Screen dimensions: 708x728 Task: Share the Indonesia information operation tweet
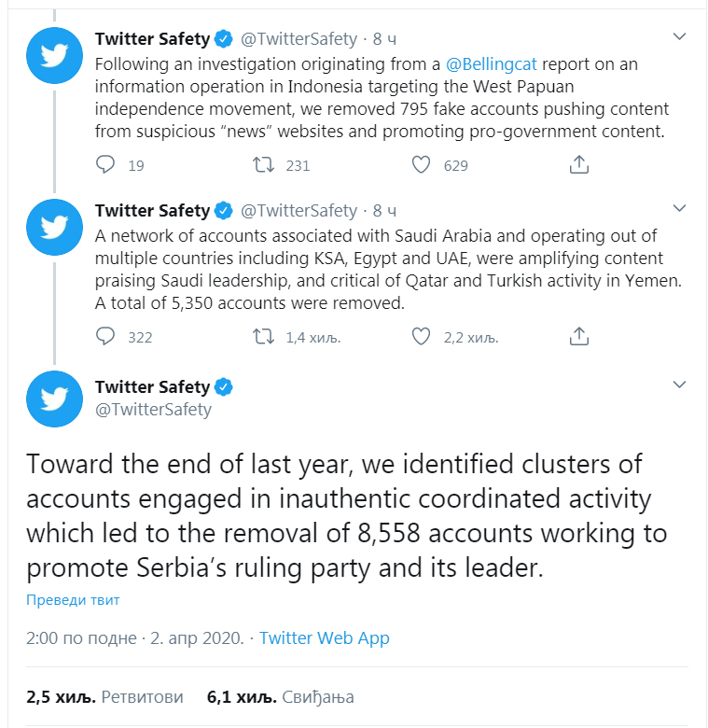tap(578, 165)
